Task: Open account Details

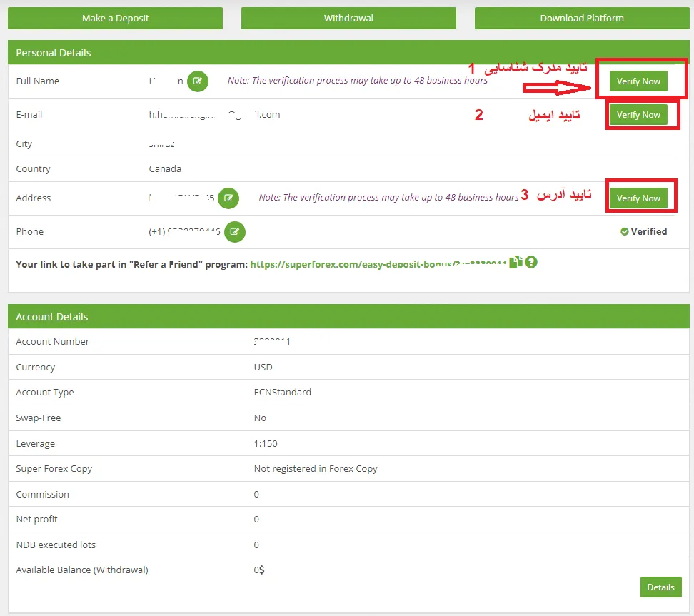Action: [x=660, y=587]
